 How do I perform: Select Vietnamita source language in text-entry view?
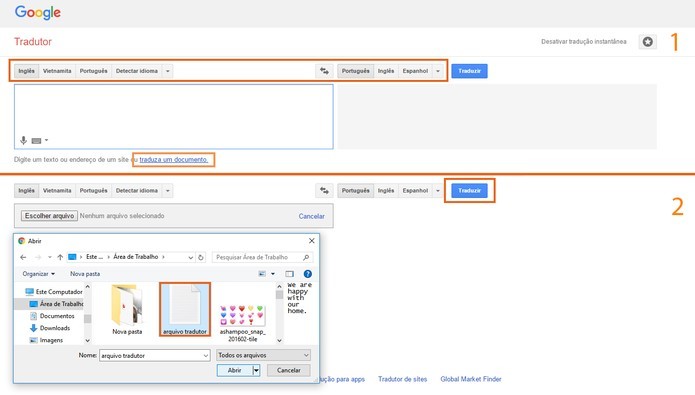click(x=57, y=71)
